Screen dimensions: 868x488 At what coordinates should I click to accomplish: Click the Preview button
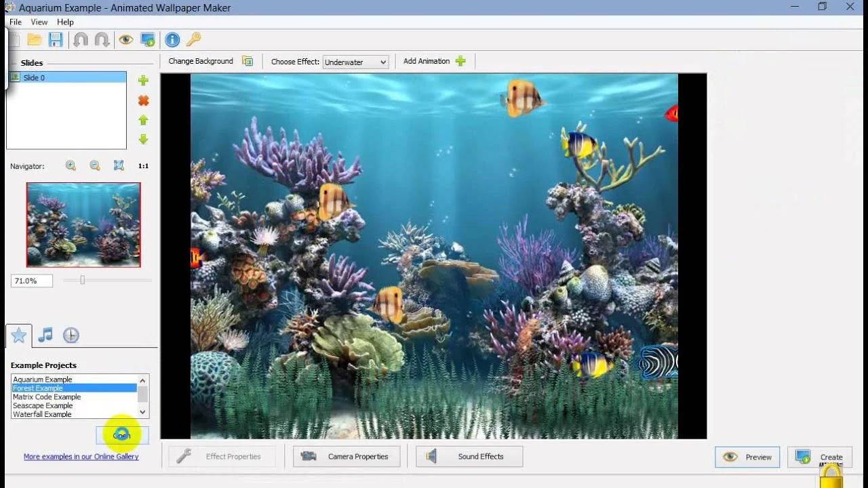747,457
